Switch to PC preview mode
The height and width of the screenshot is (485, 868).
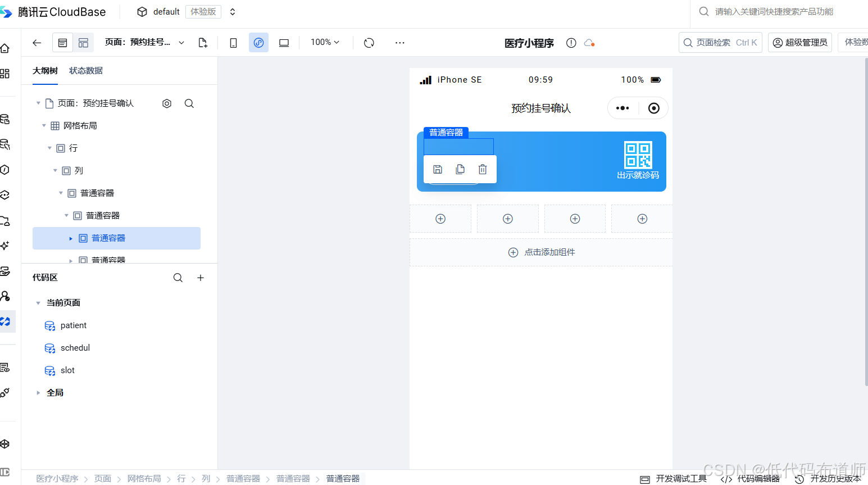(284, 42)
